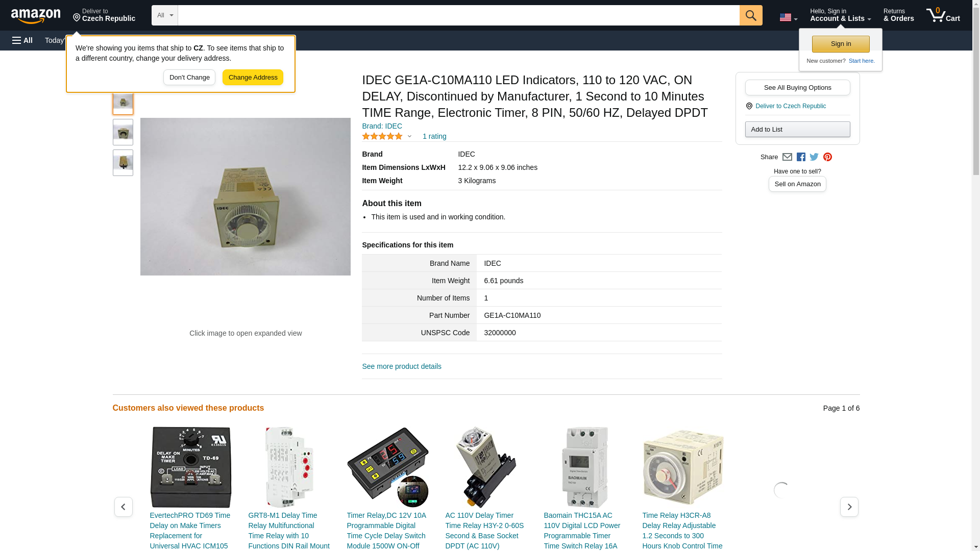Click See All Buying Options
980x551 pixels.
(x=797, y=87)
